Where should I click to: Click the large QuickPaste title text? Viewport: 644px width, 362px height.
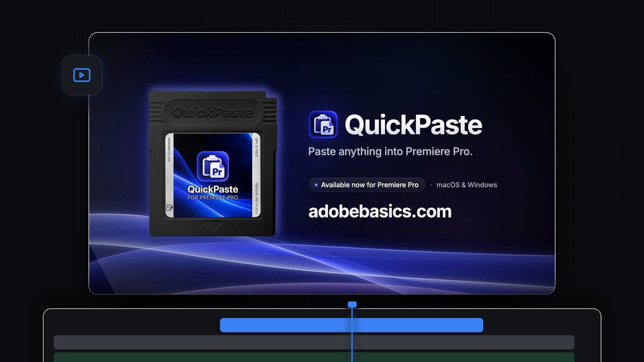click(x=414, y=125)
